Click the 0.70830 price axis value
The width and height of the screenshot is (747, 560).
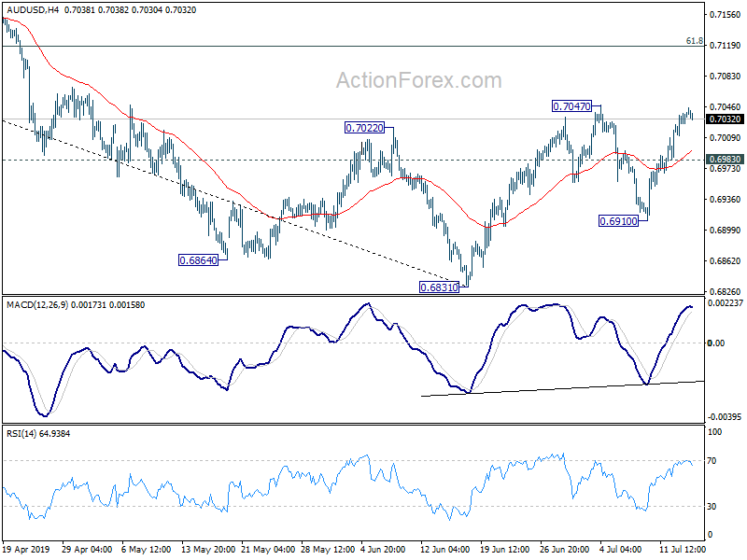pyautogui.click(x=726, y=77)
